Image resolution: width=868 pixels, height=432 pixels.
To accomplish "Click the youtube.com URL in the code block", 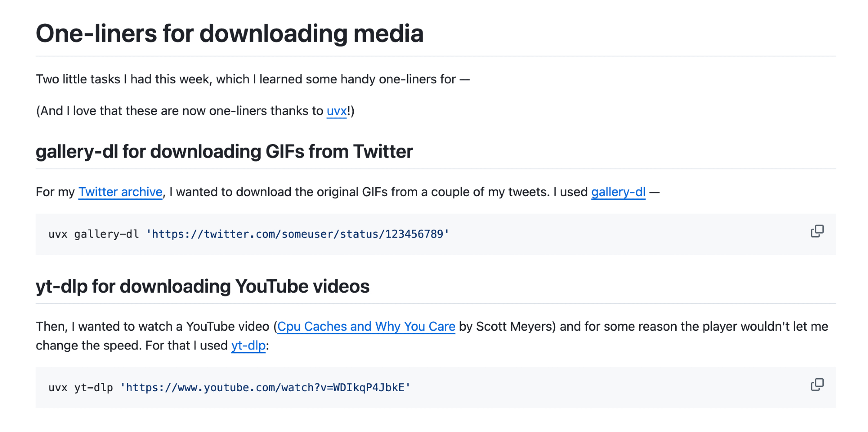I will point(265,388).
